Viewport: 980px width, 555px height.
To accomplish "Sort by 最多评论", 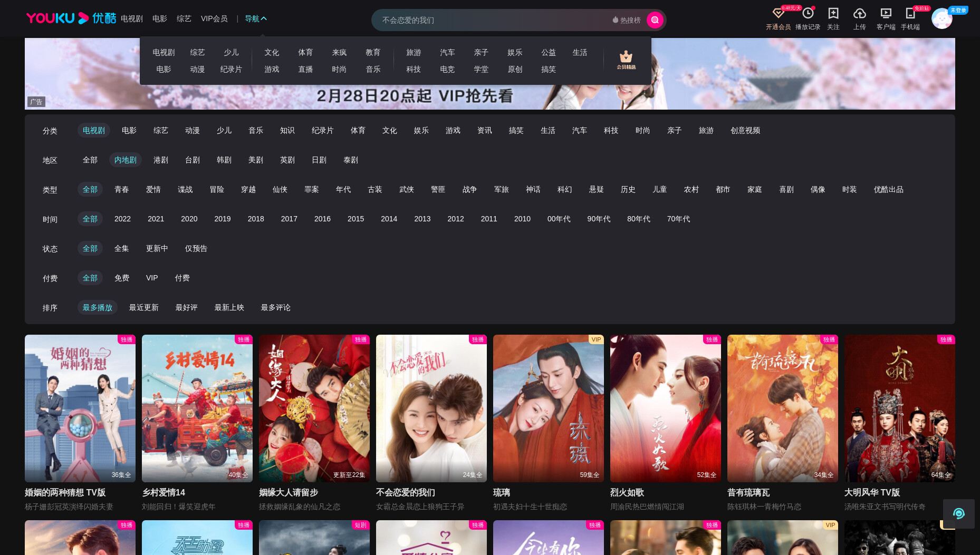I will tap(276, 307).
